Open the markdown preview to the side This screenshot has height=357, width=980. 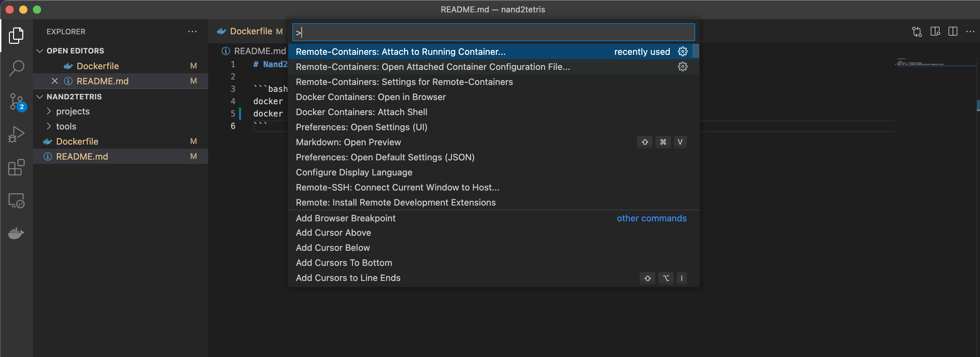(935, 32)
